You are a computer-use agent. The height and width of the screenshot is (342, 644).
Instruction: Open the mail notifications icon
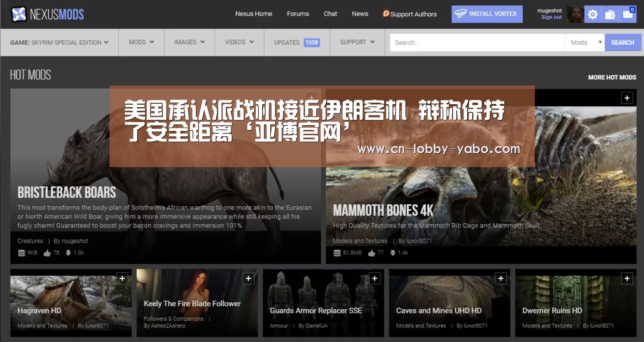[x=628, y=14]
